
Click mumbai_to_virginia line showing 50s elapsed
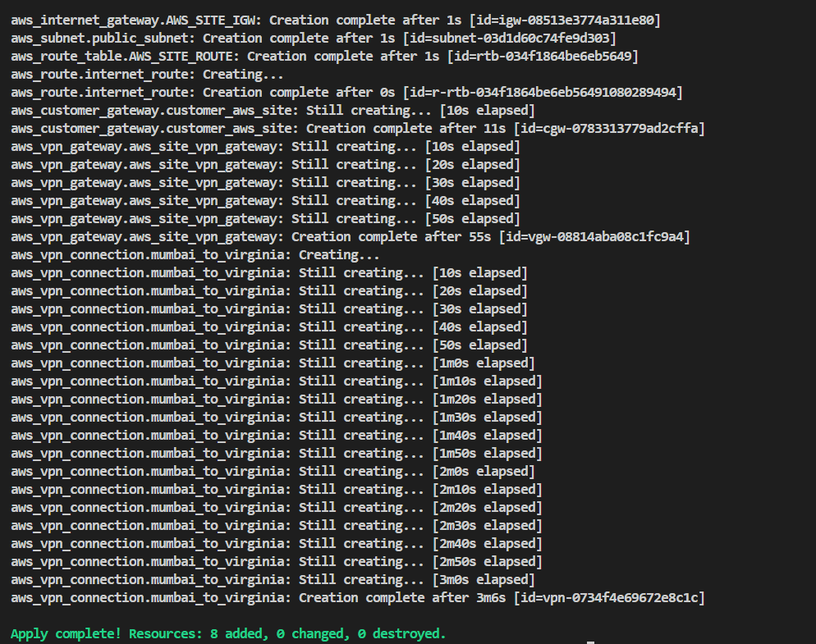(269, 345)
